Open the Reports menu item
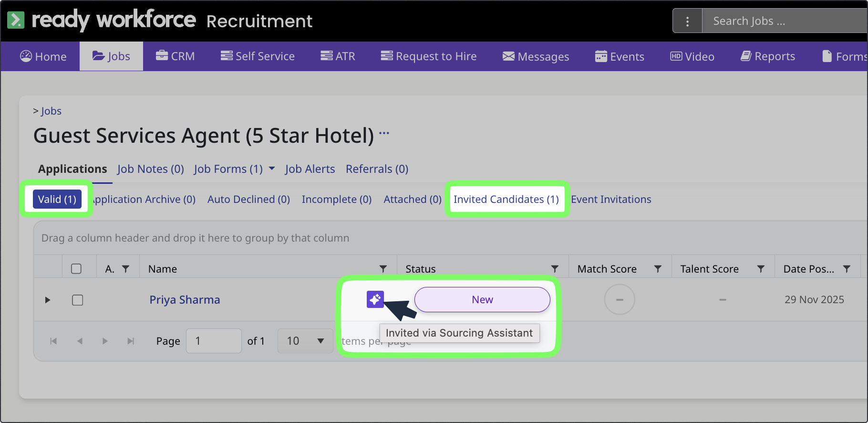 (x=767, y=56)
